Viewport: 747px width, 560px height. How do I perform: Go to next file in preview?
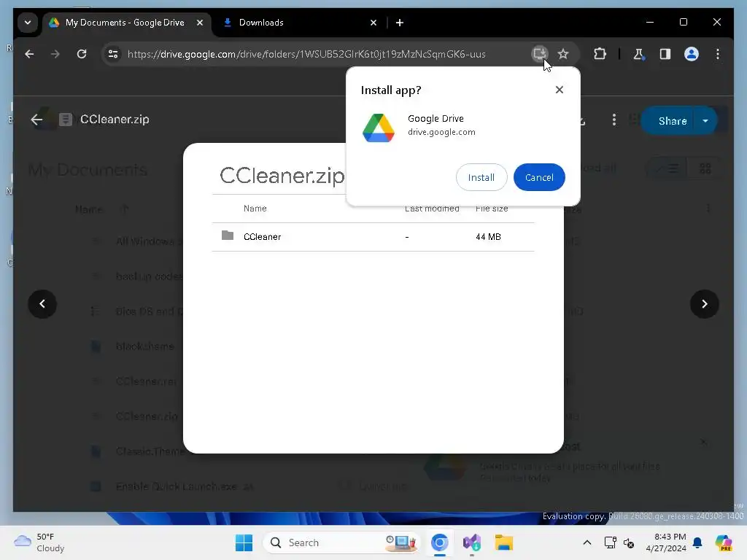click(x=704, y=304)
